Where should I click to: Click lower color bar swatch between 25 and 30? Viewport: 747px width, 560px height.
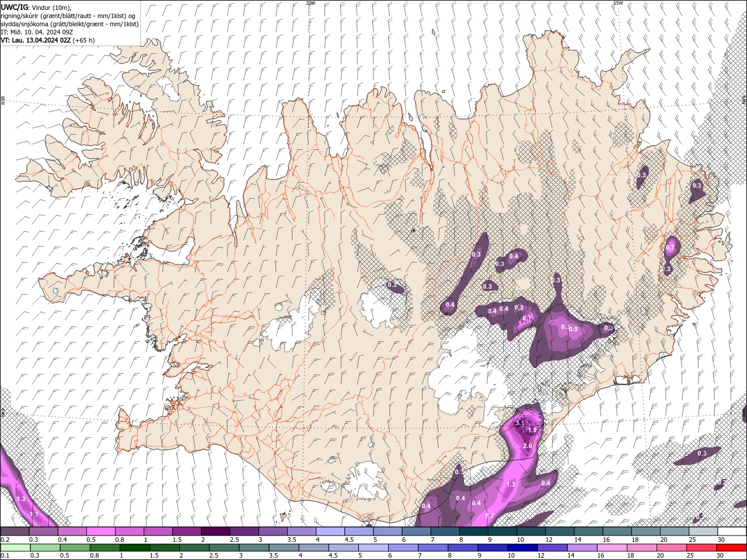pos(701,548)
